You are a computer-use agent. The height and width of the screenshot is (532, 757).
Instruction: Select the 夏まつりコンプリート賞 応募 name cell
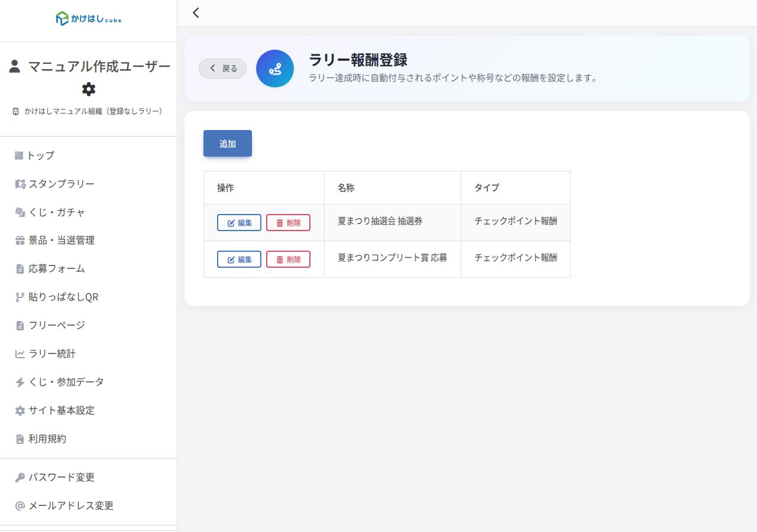393,259
